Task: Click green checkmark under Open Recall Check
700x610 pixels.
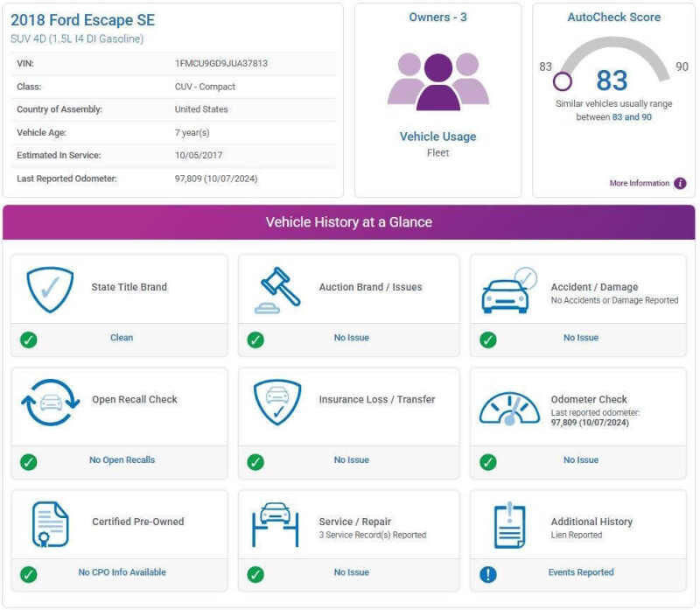Action: 29,461
